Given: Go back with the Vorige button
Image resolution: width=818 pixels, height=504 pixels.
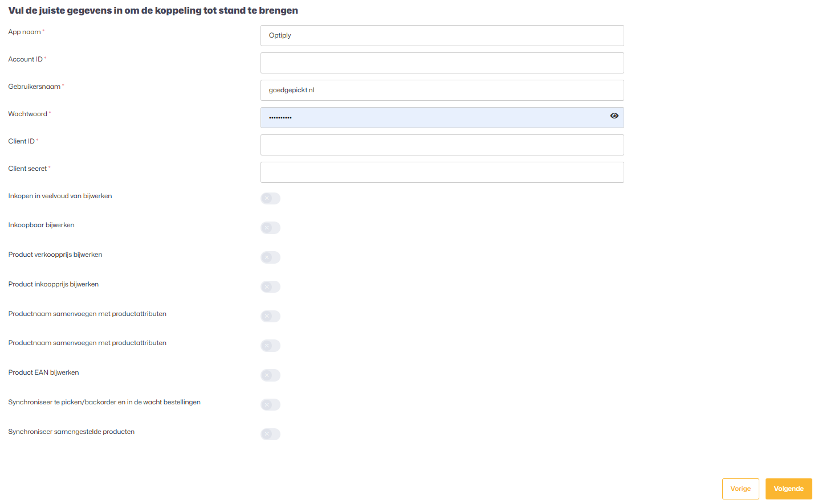Looking at the screenshot, I should pos(740,489).
